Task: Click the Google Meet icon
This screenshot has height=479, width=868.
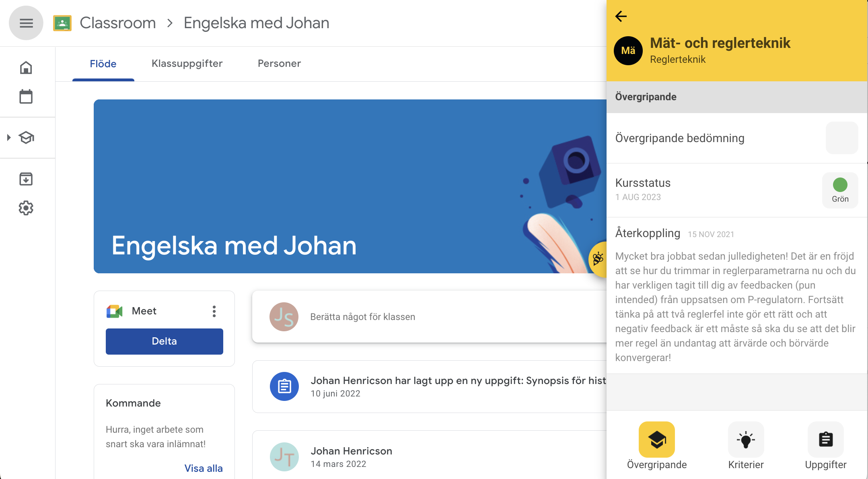Action: tap(114, 311)
